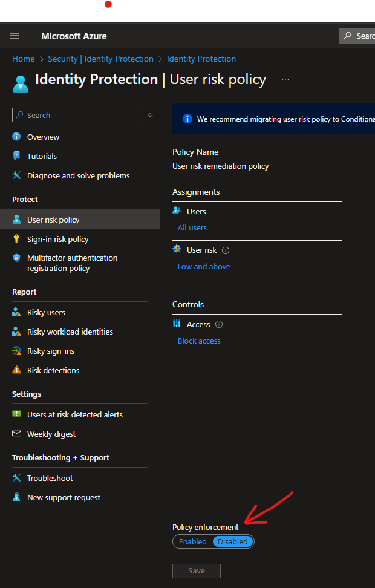This screenshot has height=588, width=375.
Task: Click the Overview info icon
Action: 16,137
